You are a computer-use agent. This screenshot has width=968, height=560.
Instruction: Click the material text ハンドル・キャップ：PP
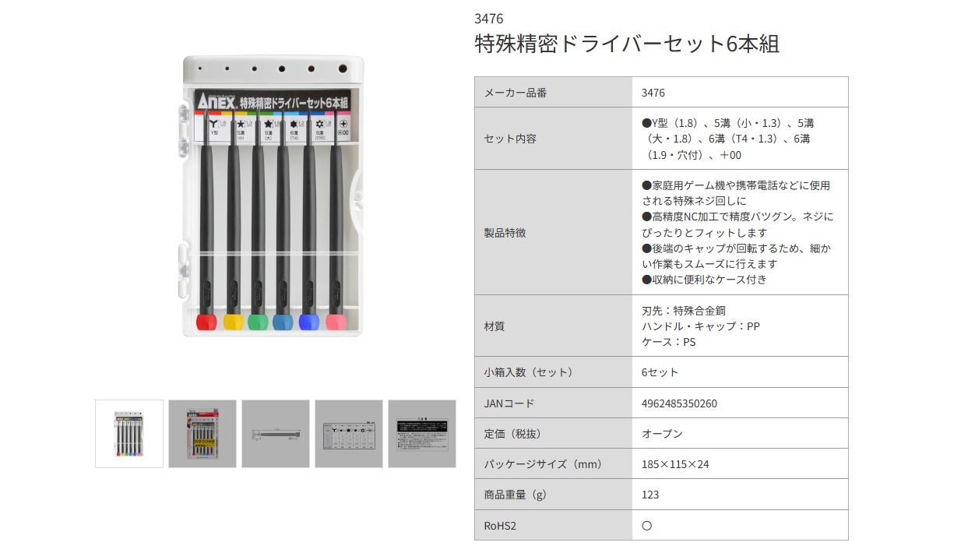point(701,326)
